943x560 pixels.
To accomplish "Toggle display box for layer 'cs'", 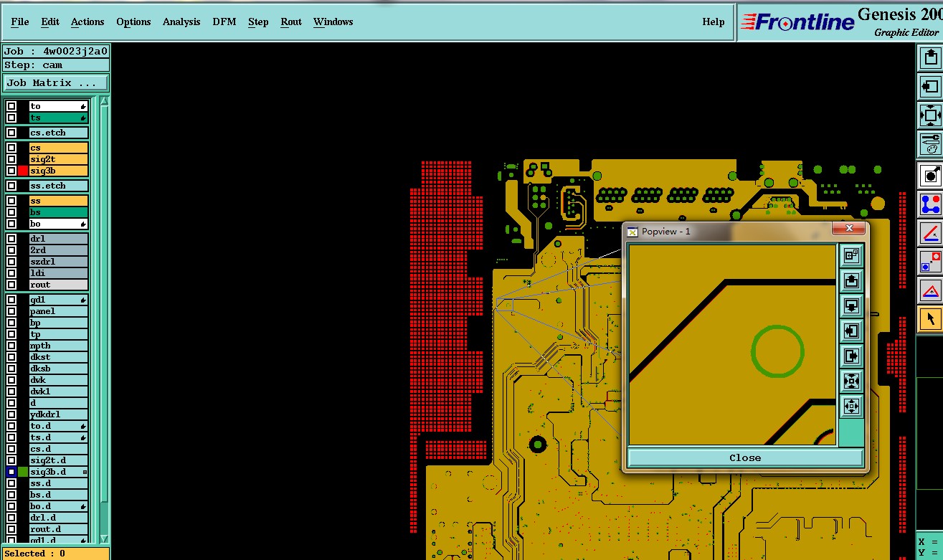I will pos(11,148).
